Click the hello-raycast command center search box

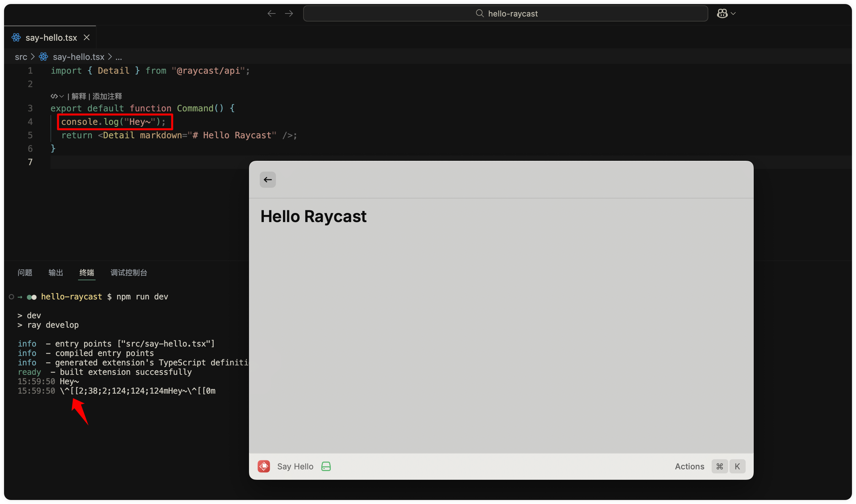point(505,13)
